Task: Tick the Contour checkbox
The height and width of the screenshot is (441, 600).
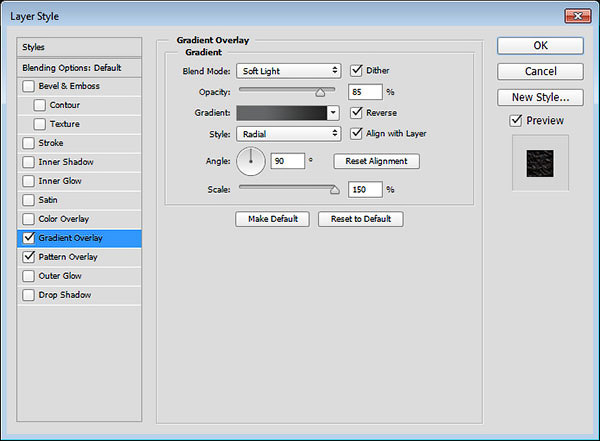Action: click(x=39, y=105)
